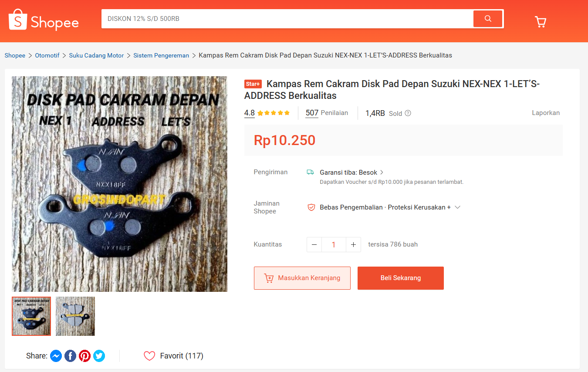
Task: Click the Sold info question mark icon
Action: [408, 113]
